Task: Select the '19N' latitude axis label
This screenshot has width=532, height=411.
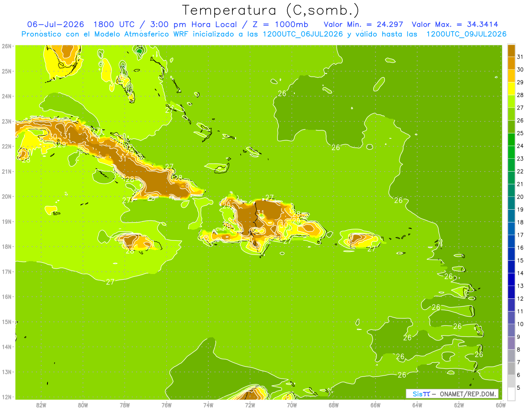Action: tap(7, 221)
